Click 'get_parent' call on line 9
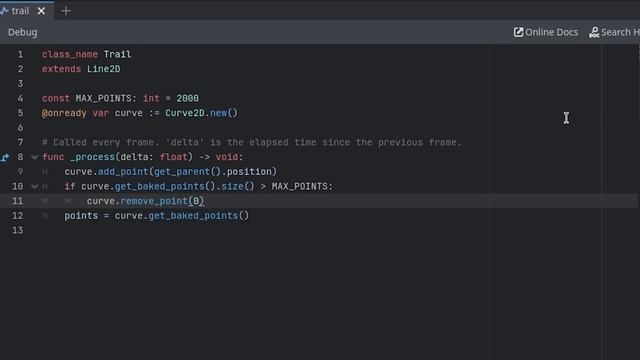 pyautogui.click(x=182, y=172)
